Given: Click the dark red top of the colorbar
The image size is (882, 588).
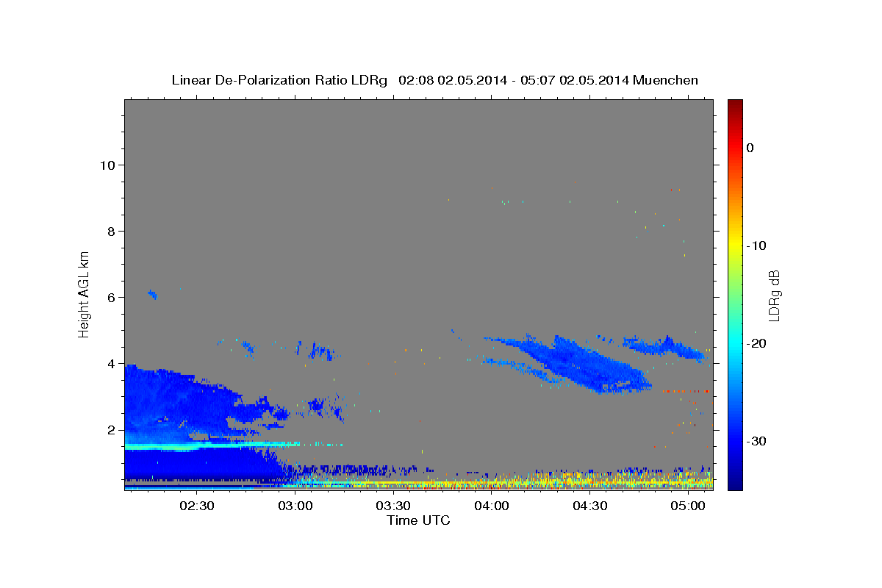Looking at the screenshot, I should 735,104.
